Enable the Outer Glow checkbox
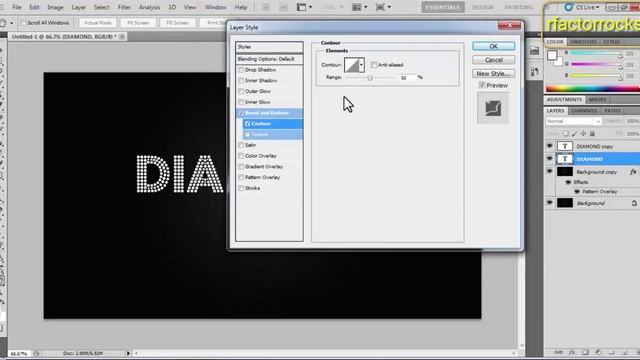This screenshot has width=640, height=360. click(241, 91)
